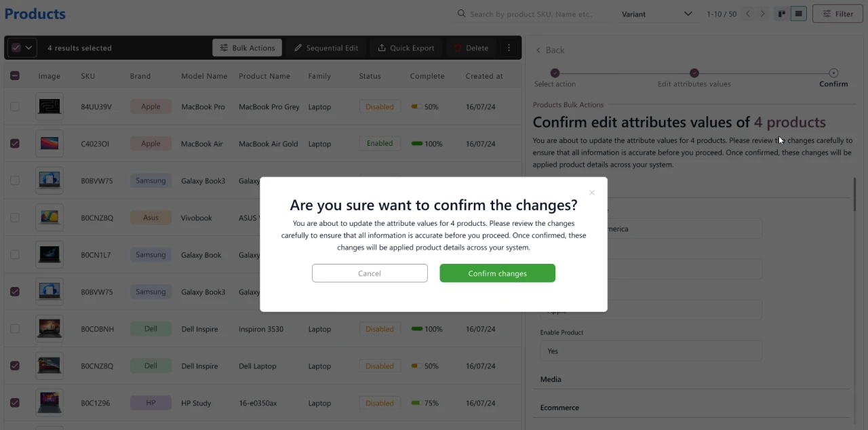Click the Cancel button in dialog
Screen dimensions: 868x430
click(x=370, y=273)
